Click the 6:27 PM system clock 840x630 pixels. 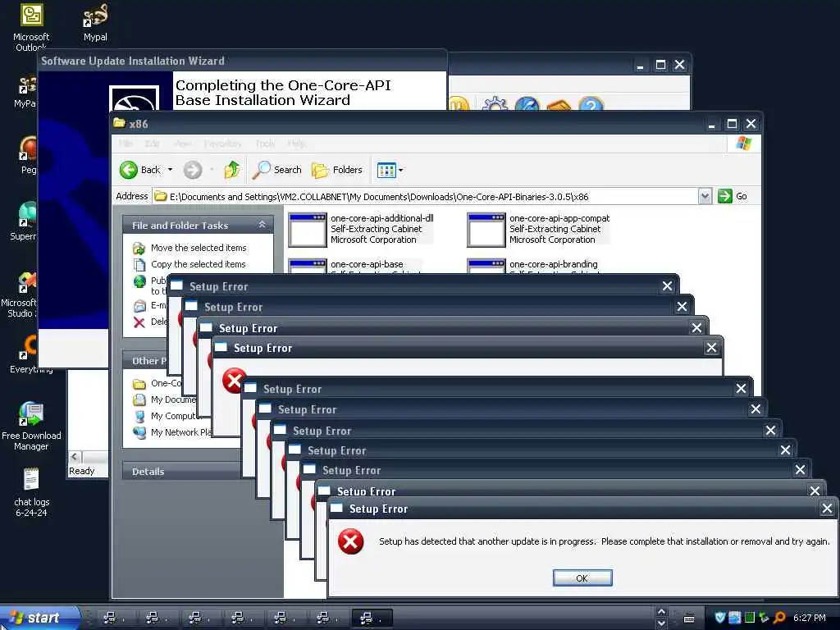pos(810,618)
